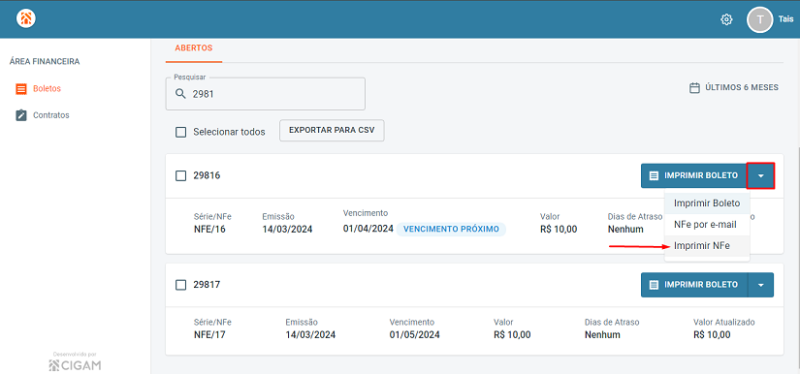Select checkbox for boleto 29817
The image size is (800, 374).
point(181,285)
